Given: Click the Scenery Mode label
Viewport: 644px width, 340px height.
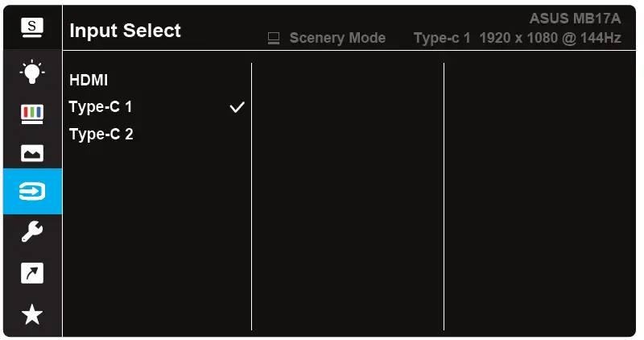Looking at the screenshot, I should pos(337,38).
